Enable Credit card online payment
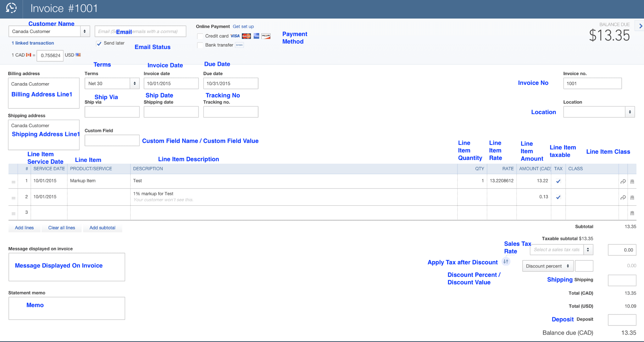Image resolution: width=644 pixels, height=342 pixels. point(200,36)
